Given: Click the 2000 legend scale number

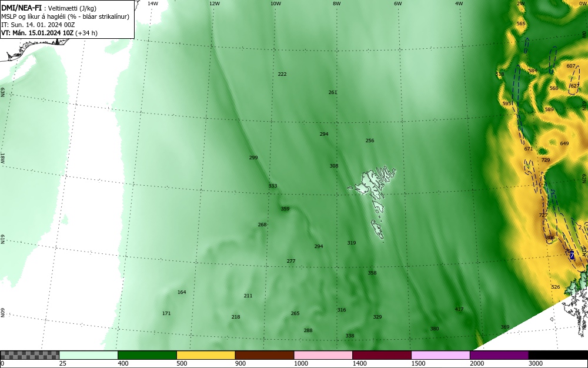Looking at the screenshot, I should point(477,363).
